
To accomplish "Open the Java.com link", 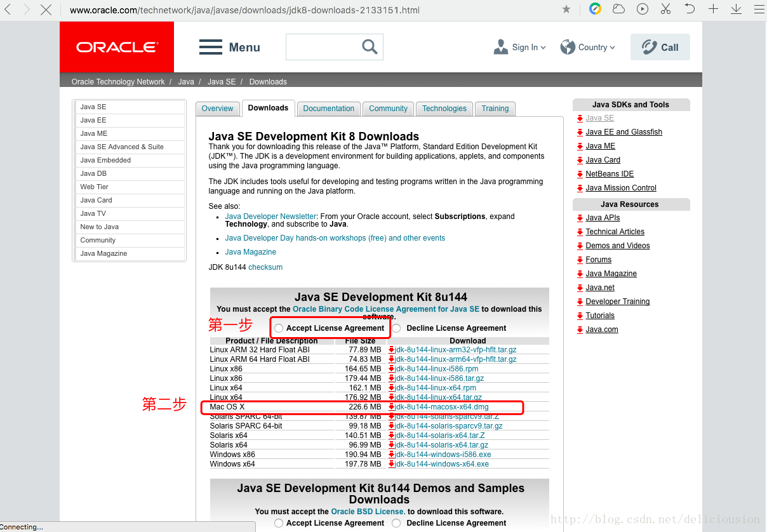I will 602,329.
